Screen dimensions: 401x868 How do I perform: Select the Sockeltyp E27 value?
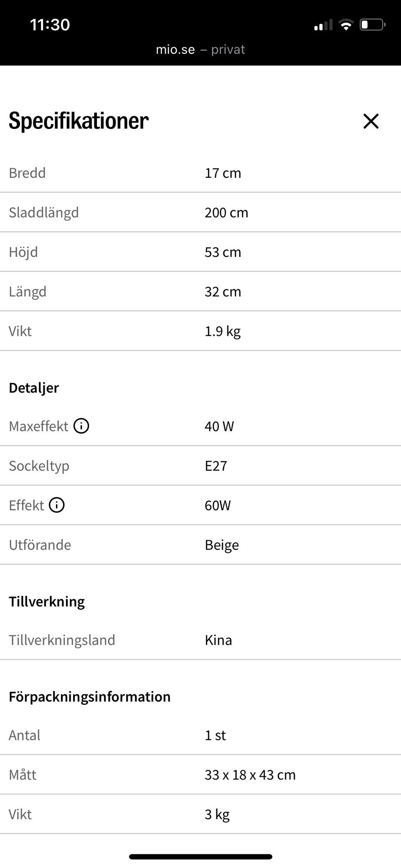pyautogui.click(x=216, y=466)
